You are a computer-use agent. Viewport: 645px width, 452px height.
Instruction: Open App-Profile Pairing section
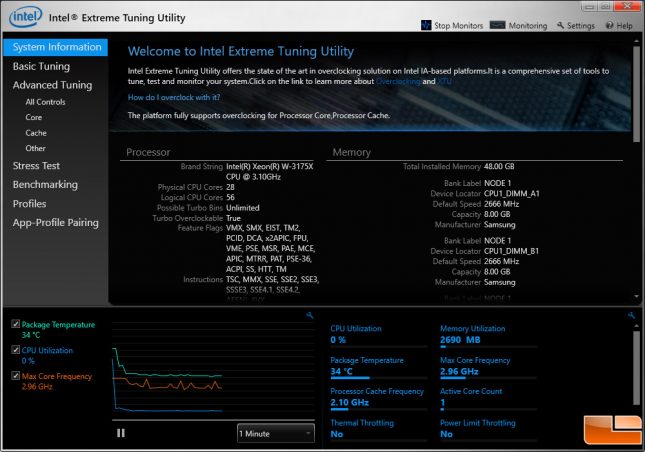[x=56, y=223]
